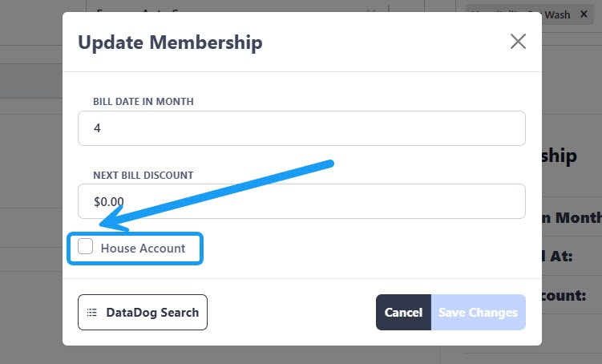The image size is (602, 364).
Task: Click the House Account label text
Action: point(143,249)
